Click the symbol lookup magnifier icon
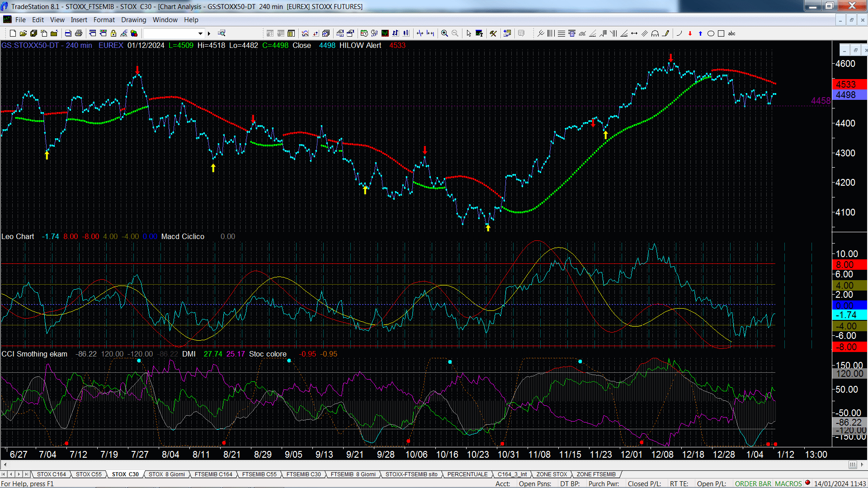868x488 pixels. 222,33
